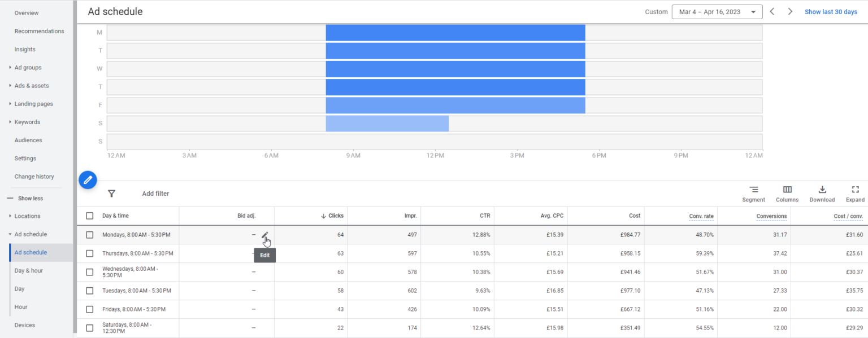Image resolution: width=868 pixels, height=338 pixels.
Task: Click Show last 30 days
Action: click(831, 11)
